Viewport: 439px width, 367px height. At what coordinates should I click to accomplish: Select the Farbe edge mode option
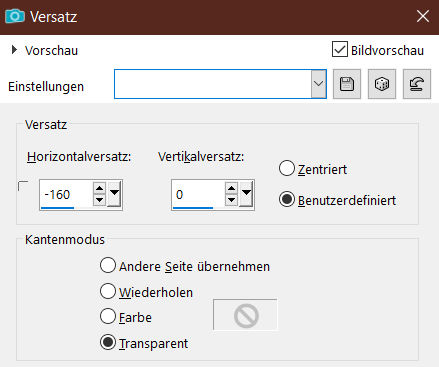point(108,316)
